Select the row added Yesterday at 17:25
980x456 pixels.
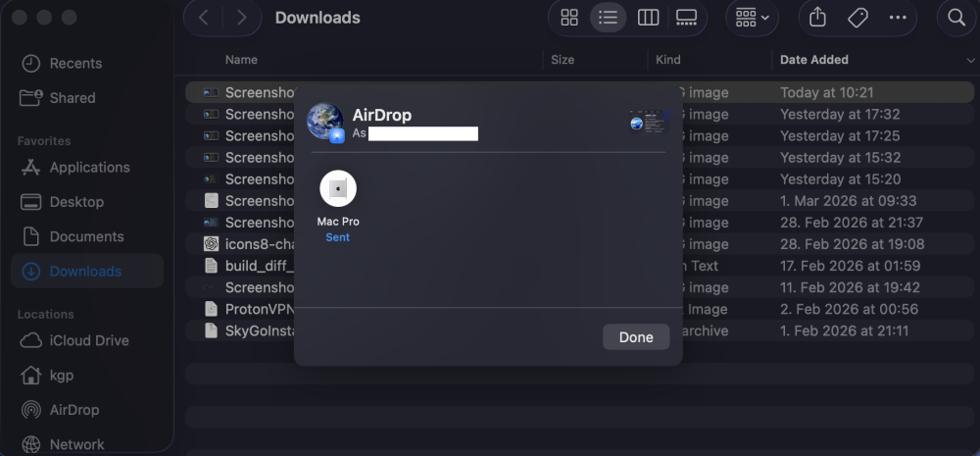click(579, 135)
